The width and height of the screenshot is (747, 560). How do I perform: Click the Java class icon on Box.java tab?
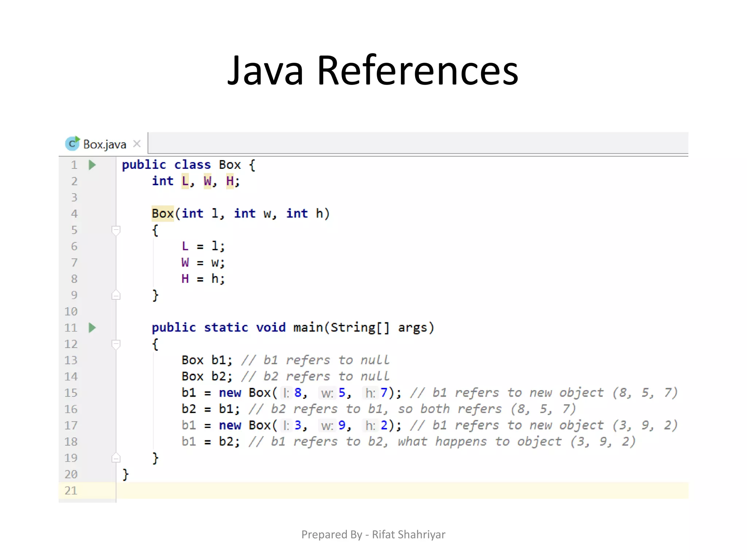pos(72,144)
